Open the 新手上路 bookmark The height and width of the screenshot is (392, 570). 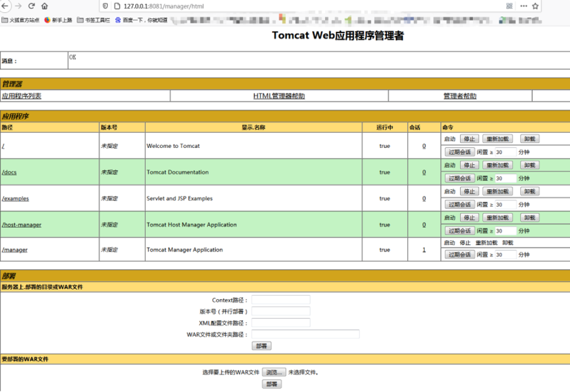[x=58, y=20]
